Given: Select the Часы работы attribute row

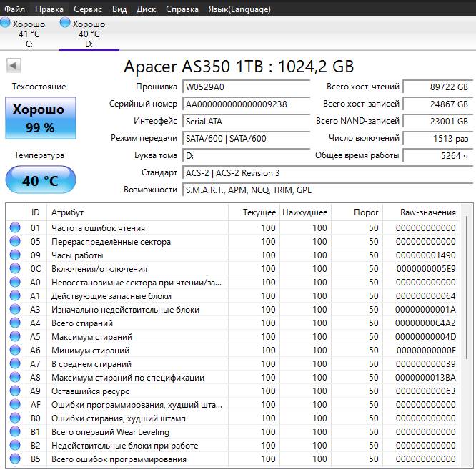Looking at the screenshot, I should pyautogui.click(x=232, y=255).
